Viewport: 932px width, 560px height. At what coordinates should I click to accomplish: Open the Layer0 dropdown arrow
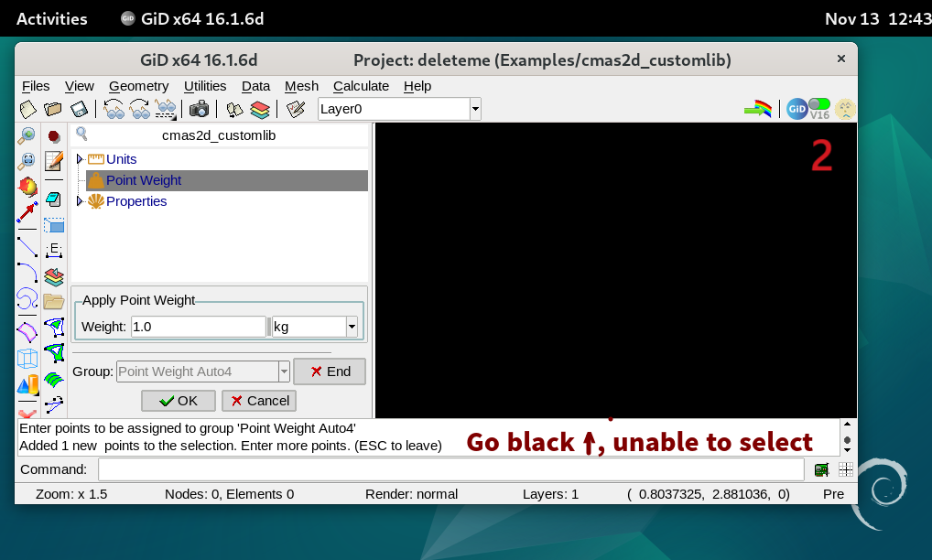click(475, 109)
